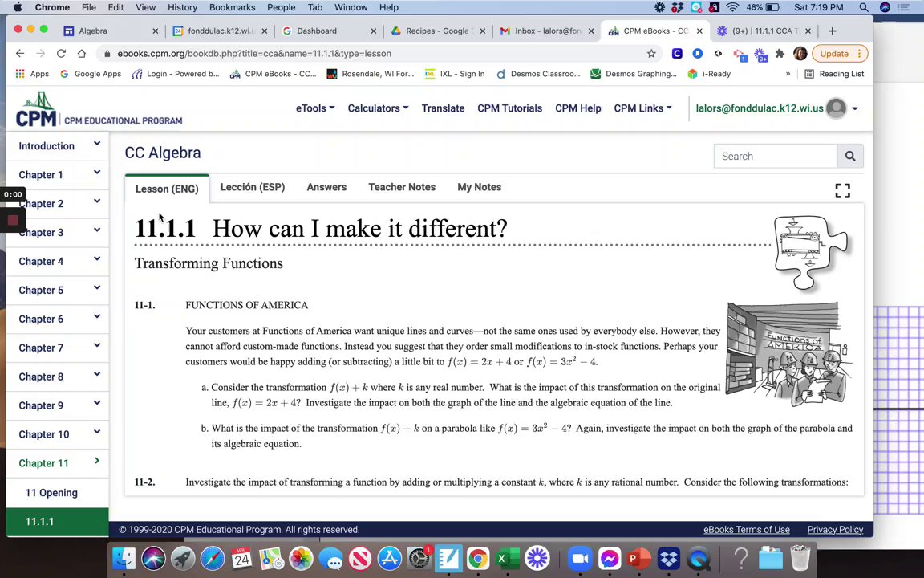Click the browser back arrow
The image size is (924, 578).
pyautogui.click(x=20, y=53)
